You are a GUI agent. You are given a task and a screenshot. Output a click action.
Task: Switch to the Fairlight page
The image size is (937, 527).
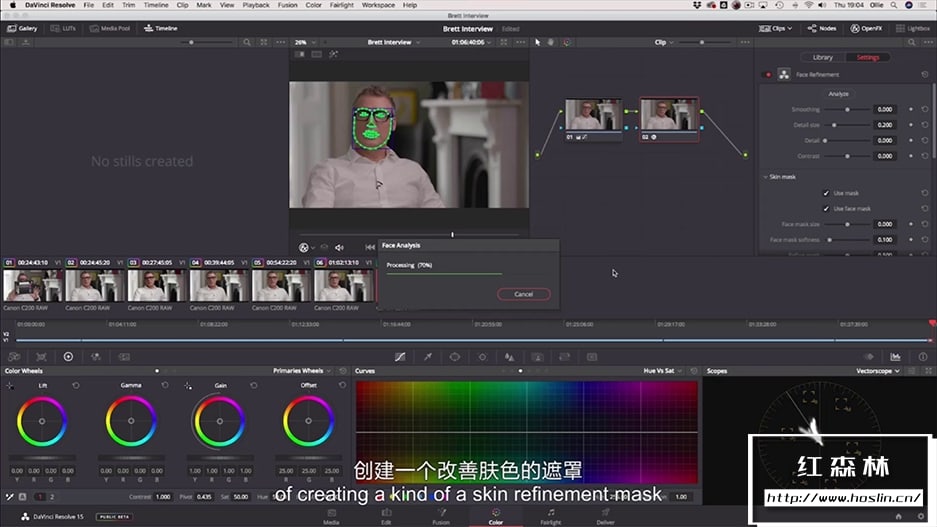click(x=550, y=516)
